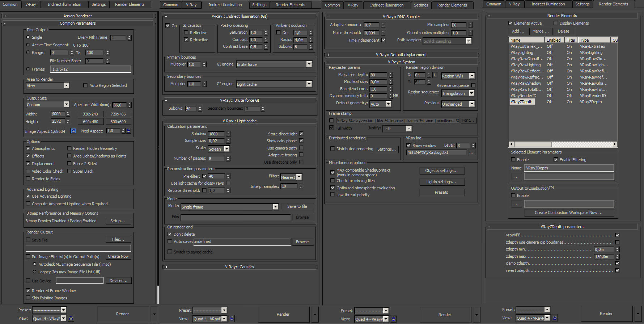Click the Frames field showing 1,3,5-12
Screen dimensions: 644x324
[x=91, y=69]
